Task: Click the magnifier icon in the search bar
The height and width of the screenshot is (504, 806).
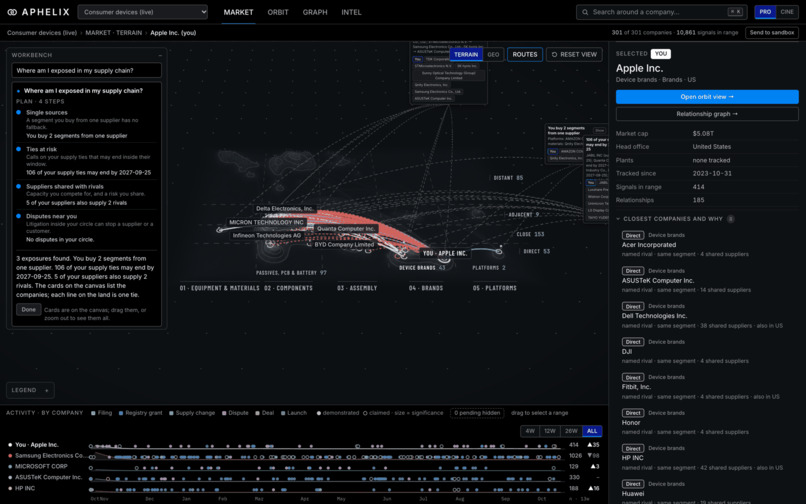Action: coord(585,12)
